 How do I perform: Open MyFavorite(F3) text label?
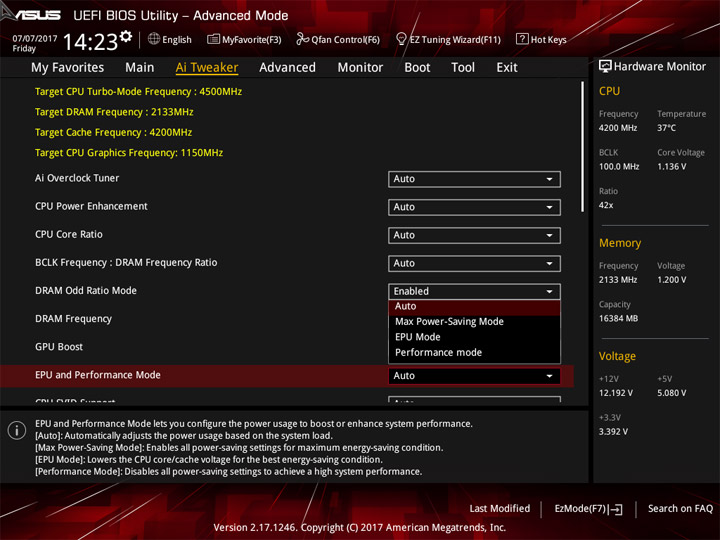[252, 40]
